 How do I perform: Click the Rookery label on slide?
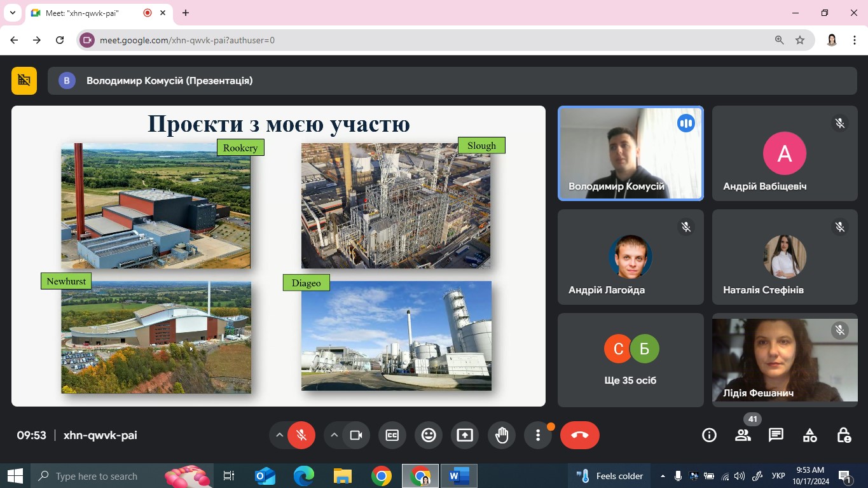click(240, 148)
